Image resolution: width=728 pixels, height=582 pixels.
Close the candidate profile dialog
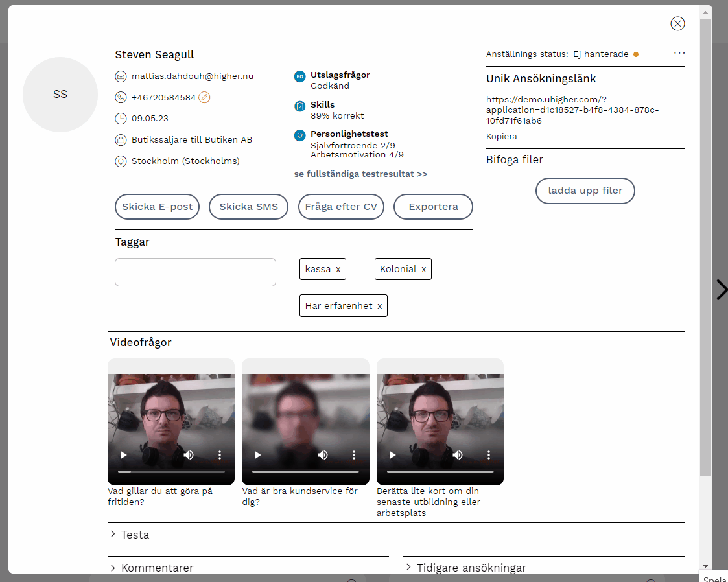[677, 24]
